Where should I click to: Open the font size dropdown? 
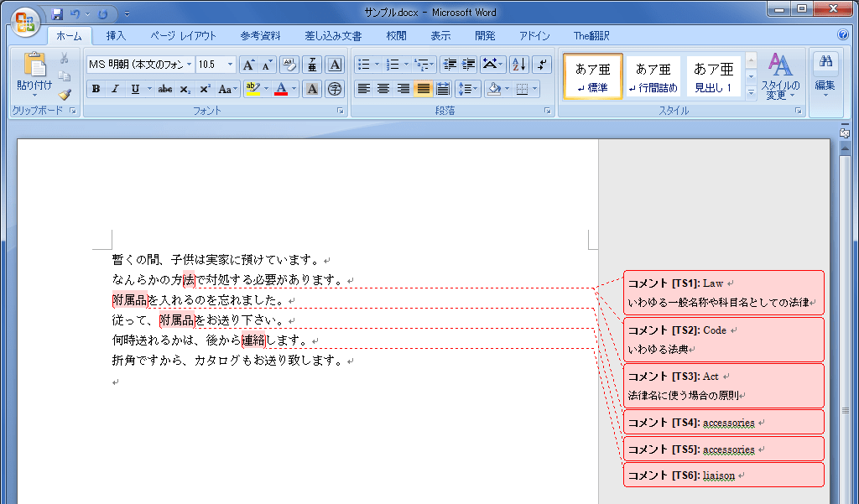(x=231, y=65)
